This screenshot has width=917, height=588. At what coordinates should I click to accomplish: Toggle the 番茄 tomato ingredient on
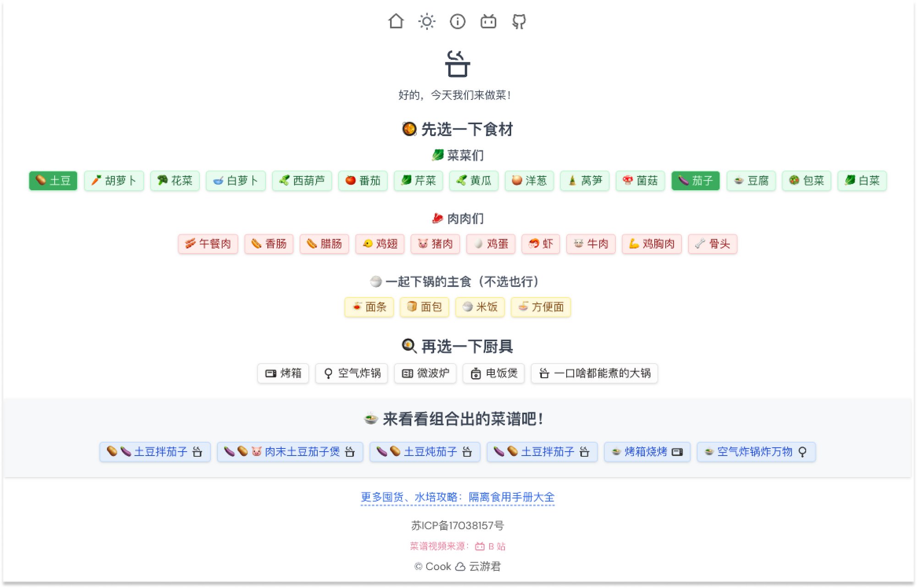(x=363, y=181)
